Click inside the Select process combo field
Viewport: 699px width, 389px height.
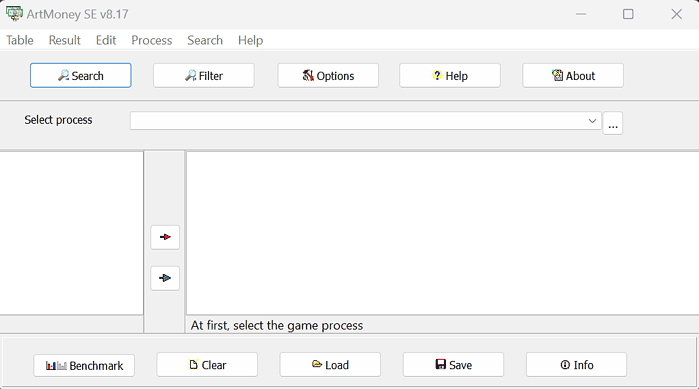(x=366, y=121)
